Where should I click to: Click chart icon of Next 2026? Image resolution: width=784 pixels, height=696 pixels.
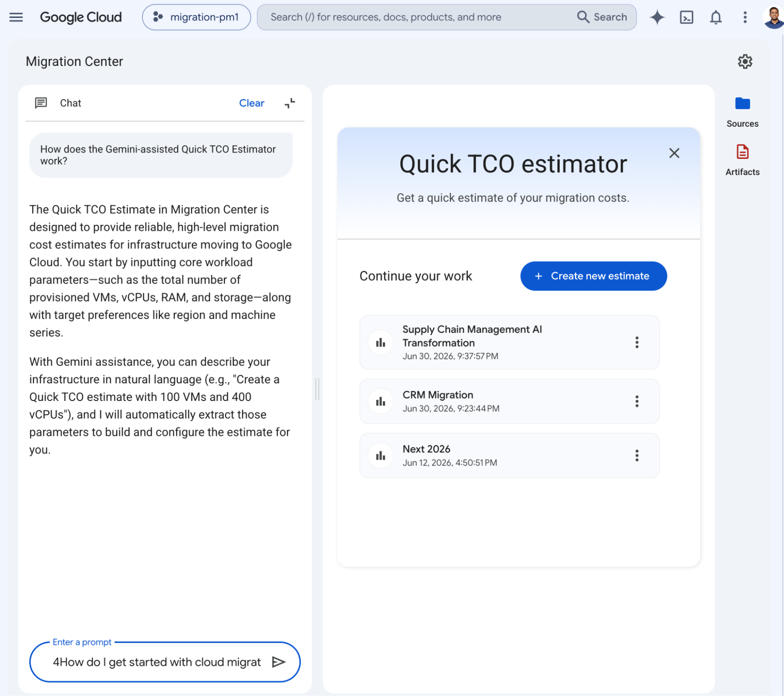click(380, 455)
